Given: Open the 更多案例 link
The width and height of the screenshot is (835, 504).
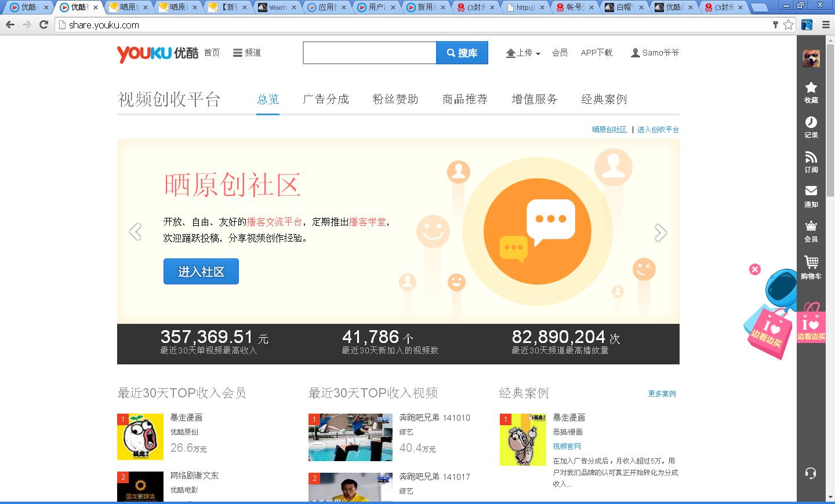Looking at the screenshot, I should [662, 393].
